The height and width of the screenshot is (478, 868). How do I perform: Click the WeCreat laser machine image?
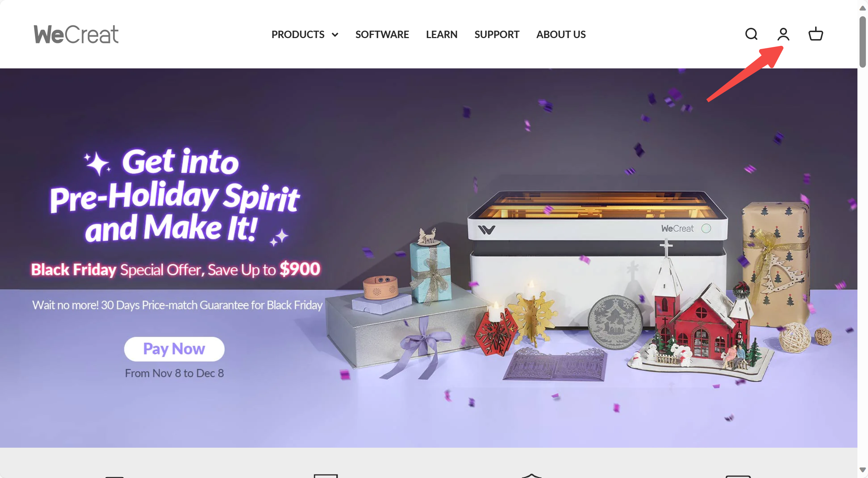coord(598,259)
